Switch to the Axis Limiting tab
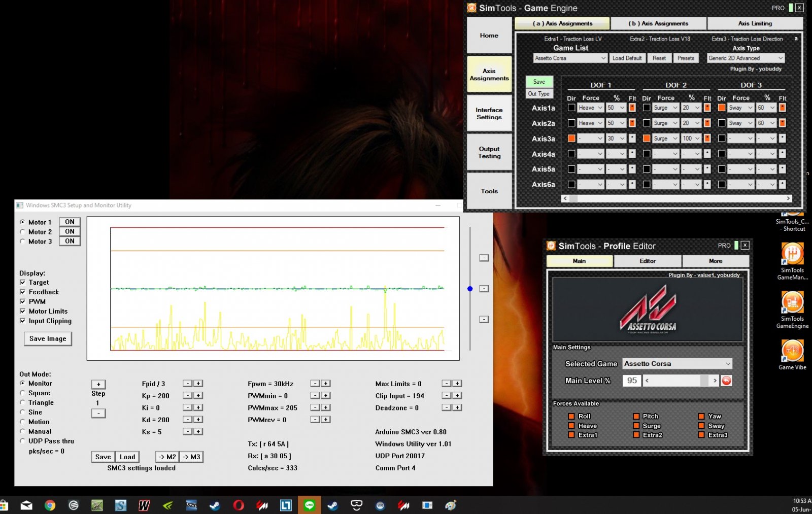The image size is (812, 514). click(x=755, y=23)
